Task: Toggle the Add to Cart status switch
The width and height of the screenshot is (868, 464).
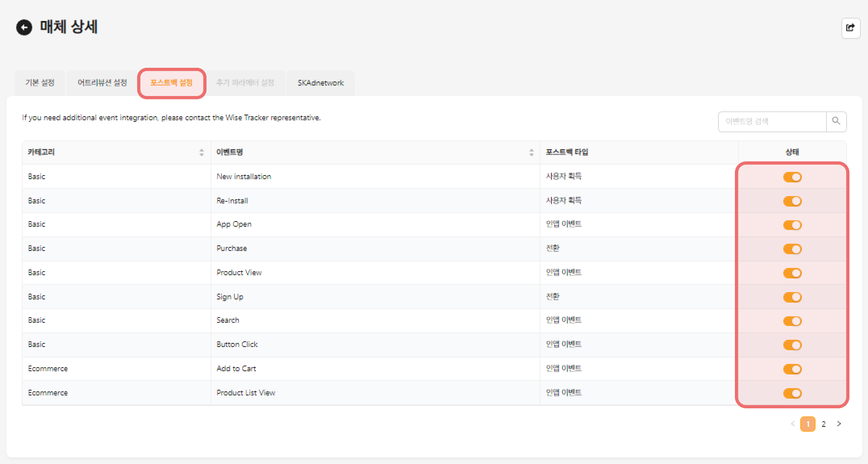Action: point(792,369)
